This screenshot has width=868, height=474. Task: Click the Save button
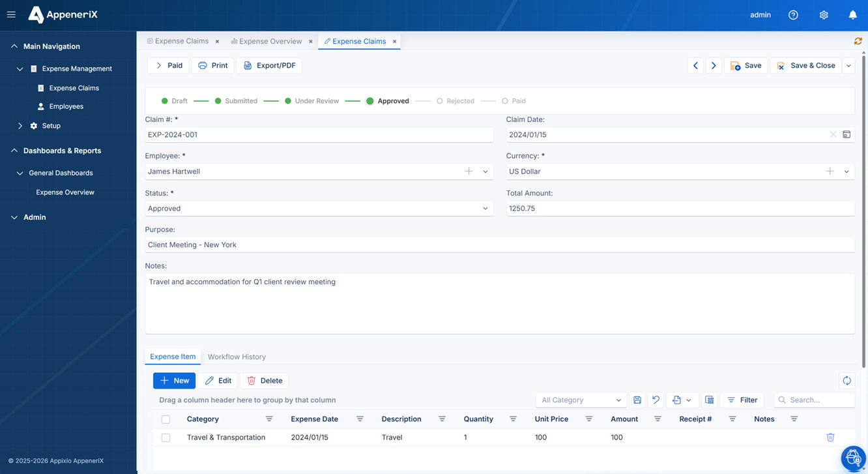pos(745,65)
